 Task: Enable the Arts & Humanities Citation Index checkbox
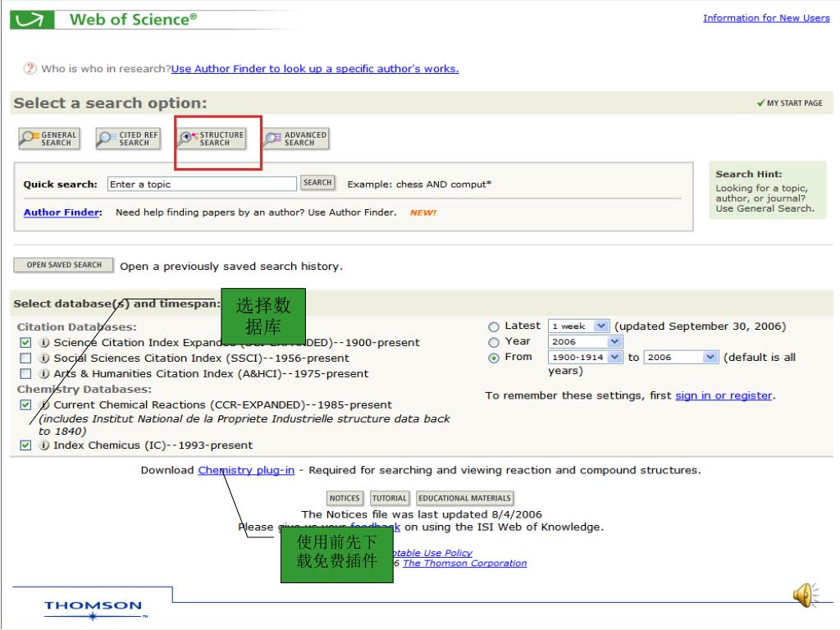(25, 373)
